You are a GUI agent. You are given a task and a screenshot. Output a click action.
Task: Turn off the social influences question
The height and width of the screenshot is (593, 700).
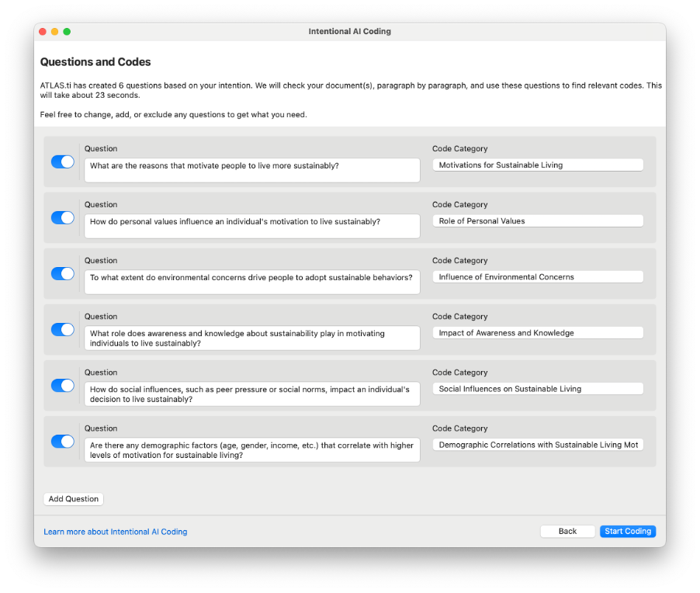[x=62, y=385]
